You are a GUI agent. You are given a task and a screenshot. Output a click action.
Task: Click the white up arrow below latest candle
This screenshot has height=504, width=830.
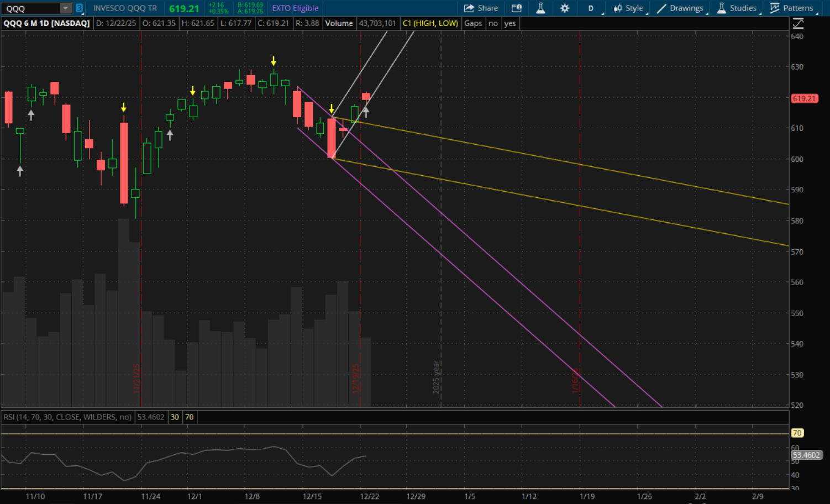click(366, 112)
